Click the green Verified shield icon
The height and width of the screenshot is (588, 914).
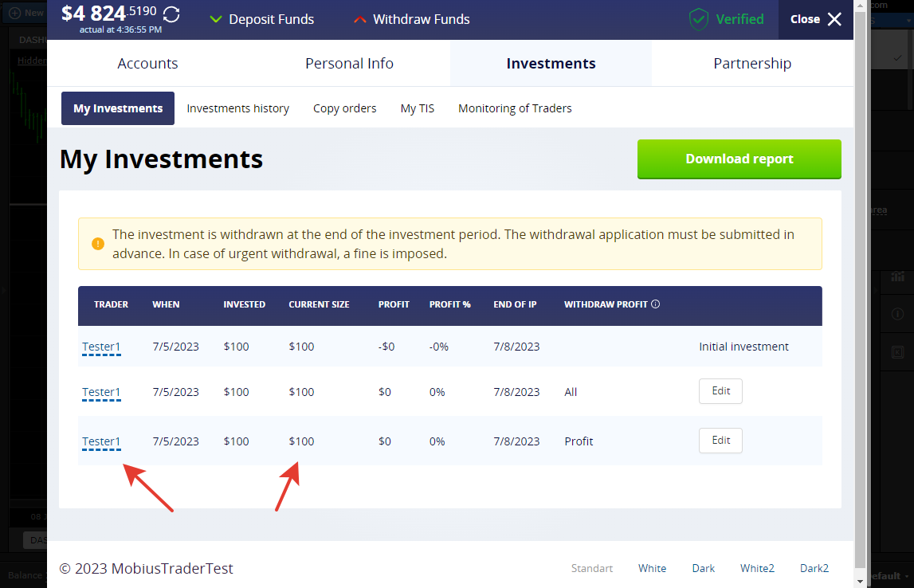point(699,19)
